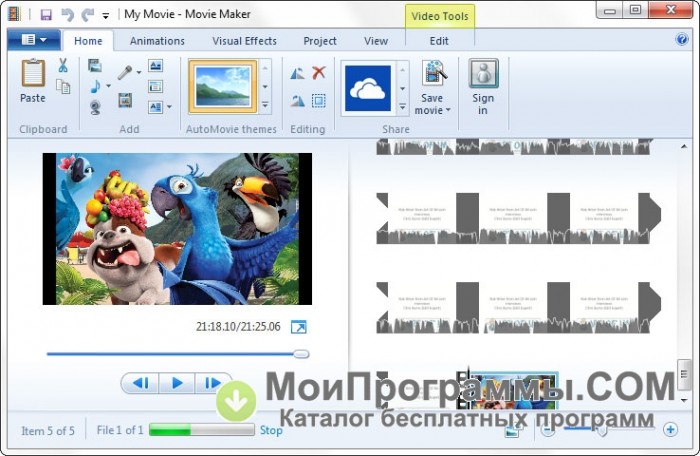Stop the file import progress

271,430
